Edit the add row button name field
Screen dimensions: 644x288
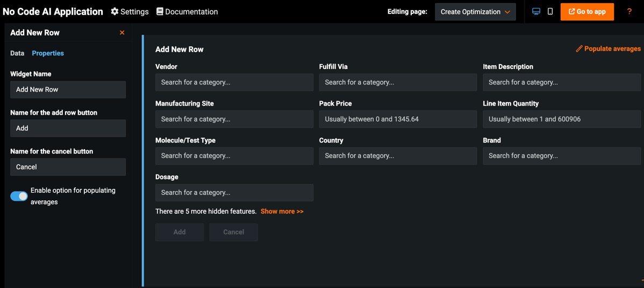click(x=68, y=129)
